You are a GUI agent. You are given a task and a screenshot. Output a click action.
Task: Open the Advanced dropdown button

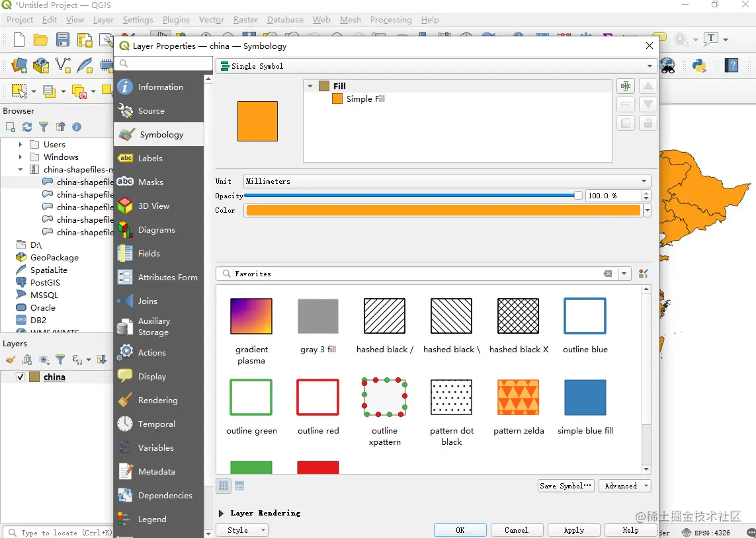(625, 486)
